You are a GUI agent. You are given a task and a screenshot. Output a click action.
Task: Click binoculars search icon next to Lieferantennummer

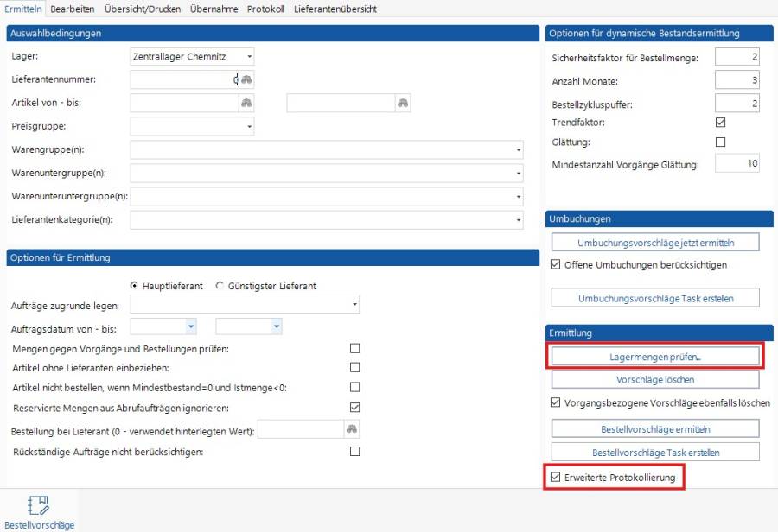(246, 79)
